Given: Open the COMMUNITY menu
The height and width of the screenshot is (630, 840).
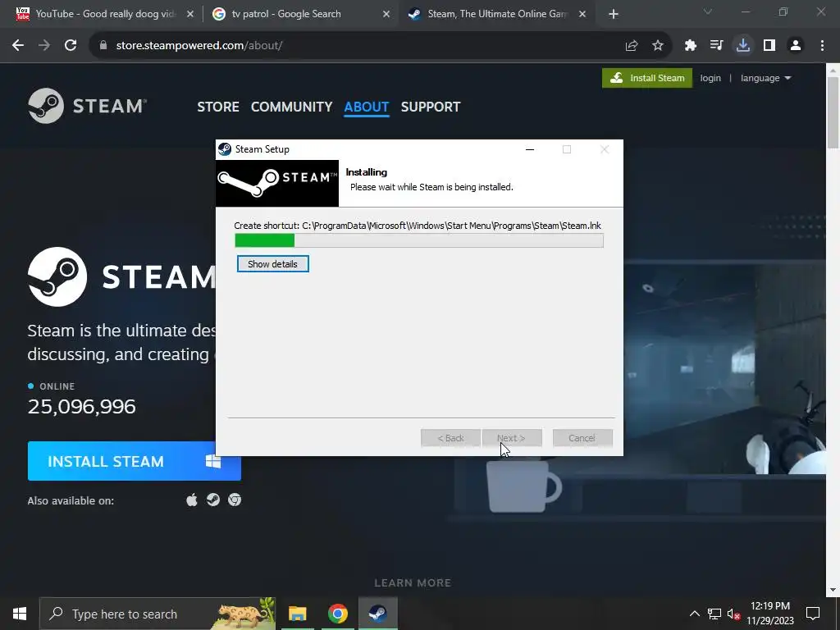Looking at the screenshot, I should click(291, 107).
